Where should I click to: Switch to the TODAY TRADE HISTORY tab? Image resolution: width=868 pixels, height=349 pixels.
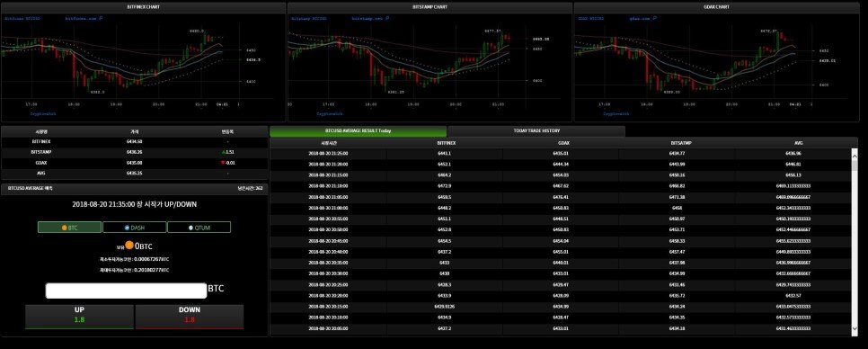click(x=536, y=130)
